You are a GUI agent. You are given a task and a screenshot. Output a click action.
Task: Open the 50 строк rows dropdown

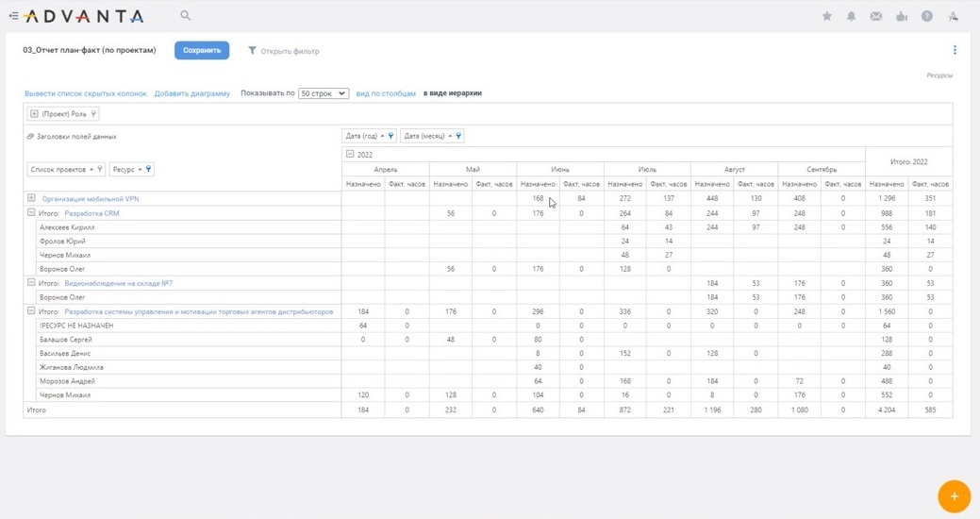(324, 93)
